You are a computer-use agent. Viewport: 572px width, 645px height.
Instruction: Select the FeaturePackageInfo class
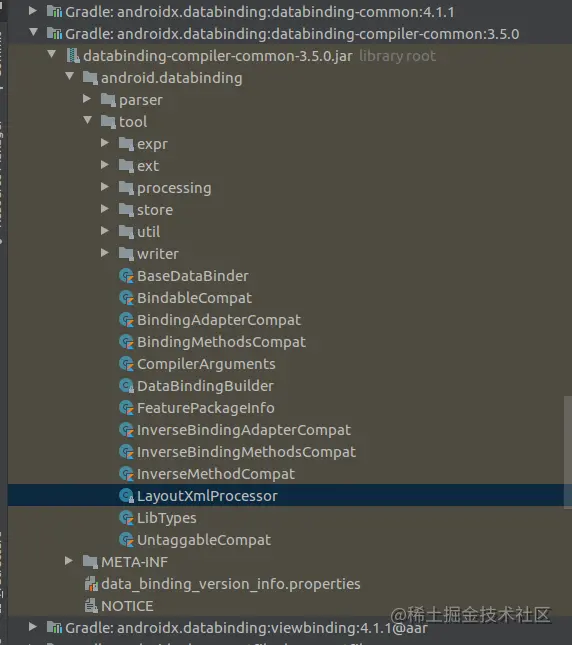pos(206,408)
